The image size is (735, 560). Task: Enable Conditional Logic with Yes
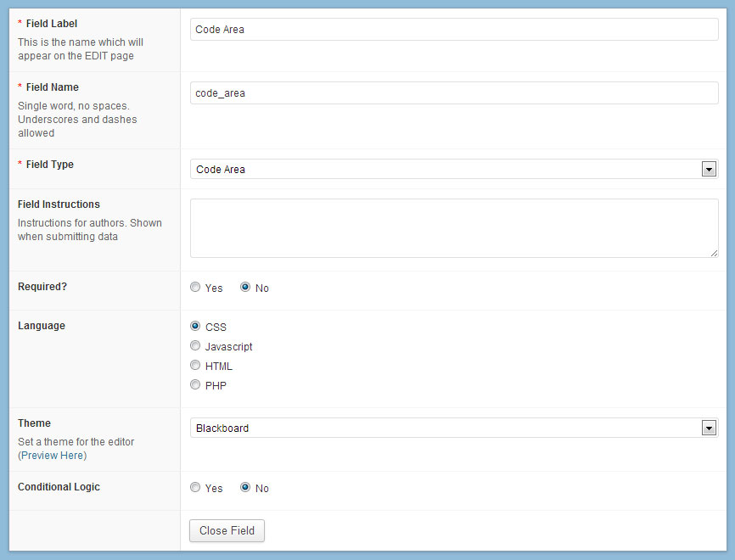(x=195, y=487)
